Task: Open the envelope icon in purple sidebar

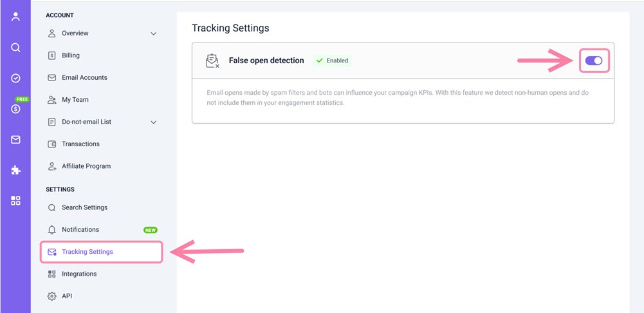Action: tap(15, 140)
